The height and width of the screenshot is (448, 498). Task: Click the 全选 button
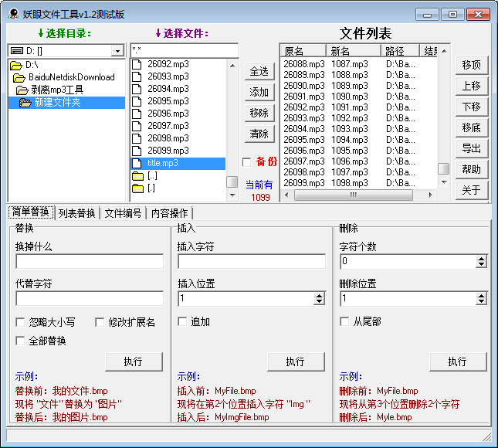tap(259, 72)
